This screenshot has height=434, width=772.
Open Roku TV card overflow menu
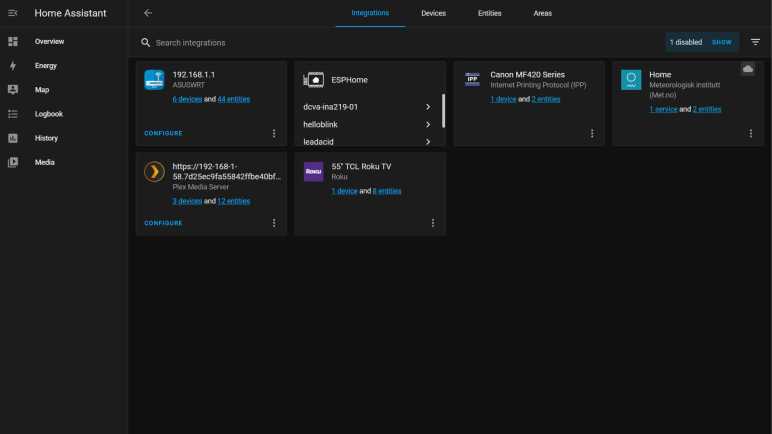[433, 223]
